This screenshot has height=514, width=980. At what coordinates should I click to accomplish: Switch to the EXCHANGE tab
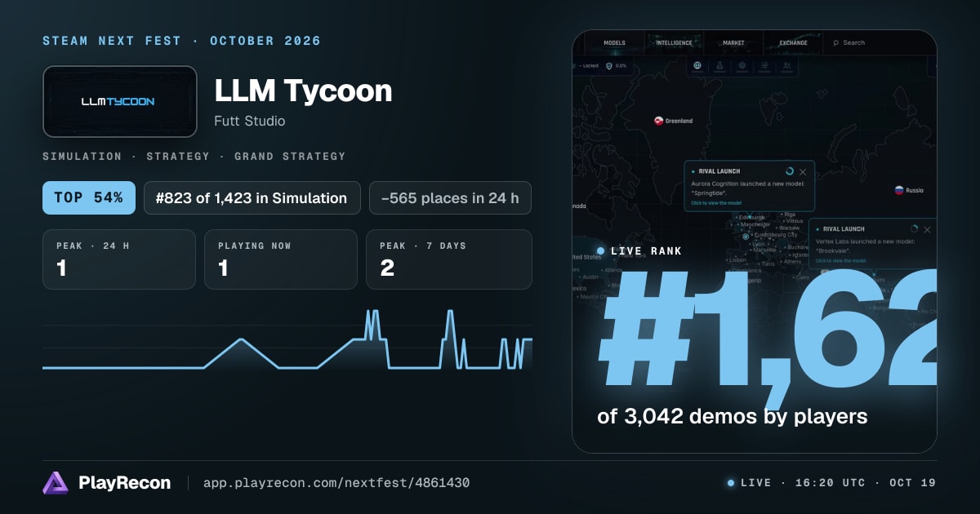793,42
